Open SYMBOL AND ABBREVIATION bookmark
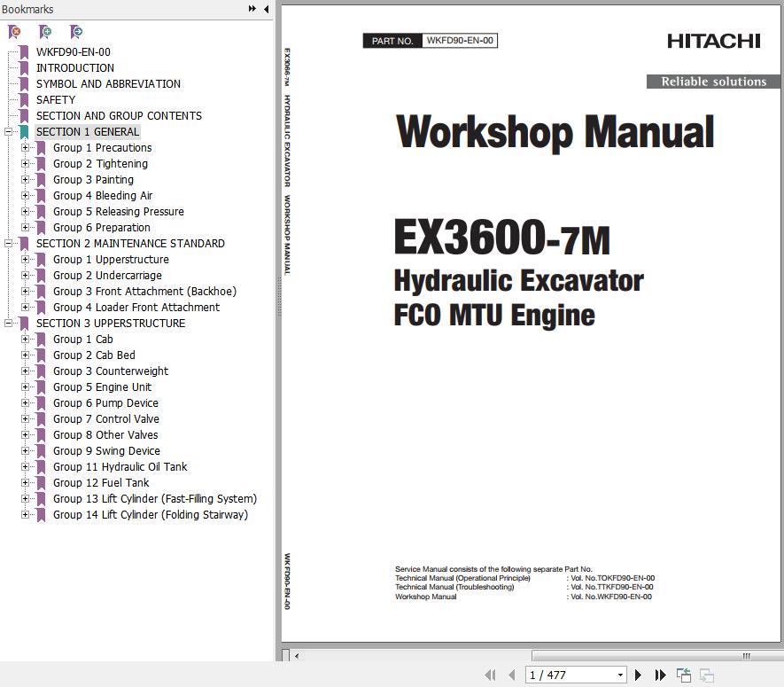The image size is (784, 687). click(108, 84)
